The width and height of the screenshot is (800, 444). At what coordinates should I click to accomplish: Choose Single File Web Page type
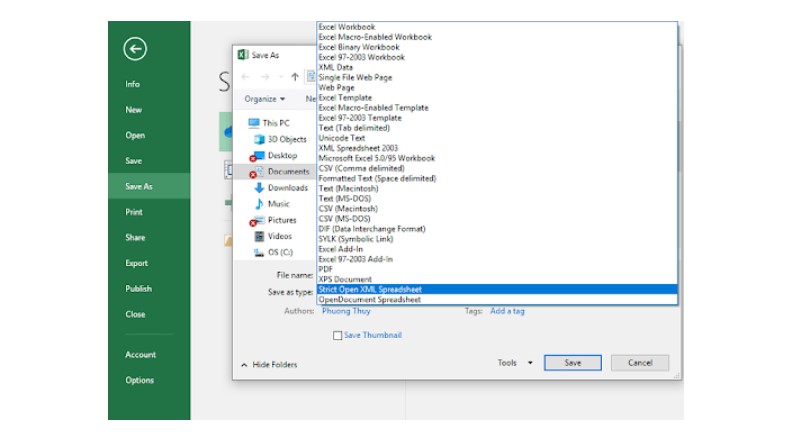pyautogui.click(x=497, y=78)
